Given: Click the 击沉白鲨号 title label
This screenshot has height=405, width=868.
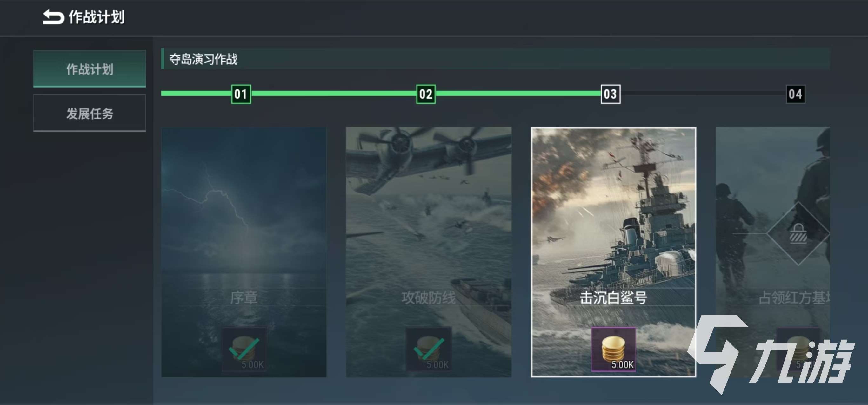Looking at the screenshot, I should coord(614,297).
